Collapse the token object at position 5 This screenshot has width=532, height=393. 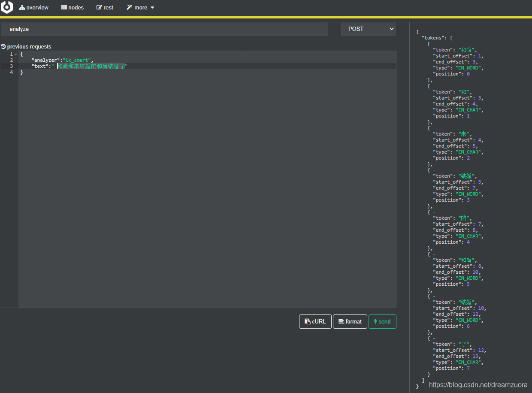(435, 254)
